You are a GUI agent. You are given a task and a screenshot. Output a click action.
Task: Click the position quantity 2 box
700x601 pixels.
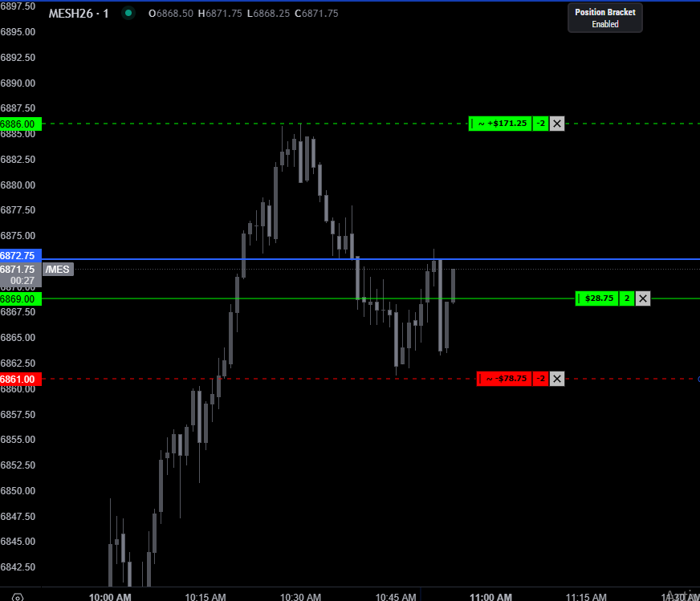(627, 298)
